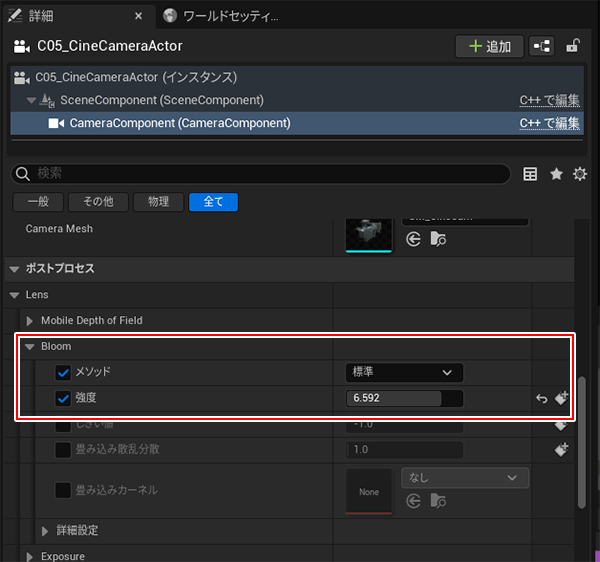Open the 標準 method dropdown

coord(404,372)
